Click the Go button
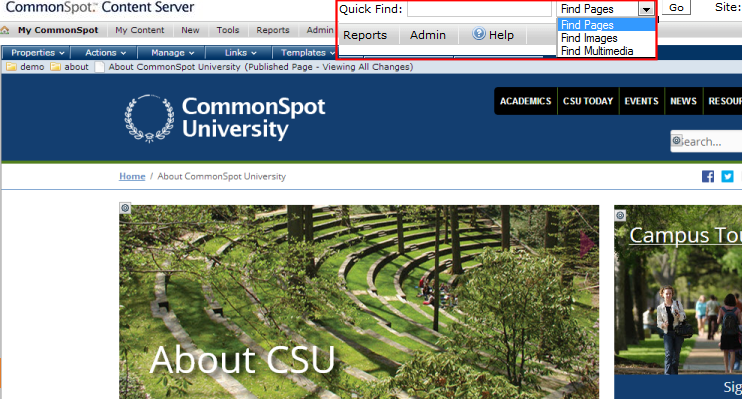The image size is (742, 399). pyautogui.click(x=676, y=8)
